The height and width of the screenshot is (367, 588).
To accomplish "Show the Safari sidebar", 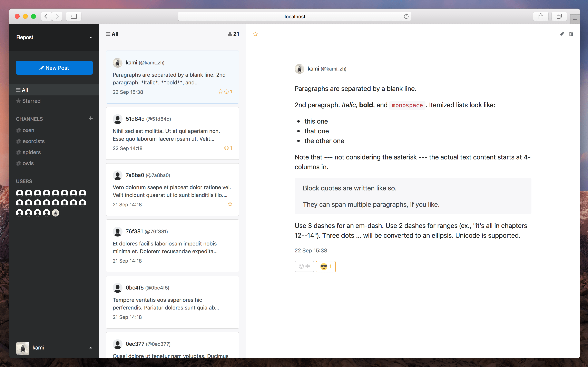I will pos(74,16).
